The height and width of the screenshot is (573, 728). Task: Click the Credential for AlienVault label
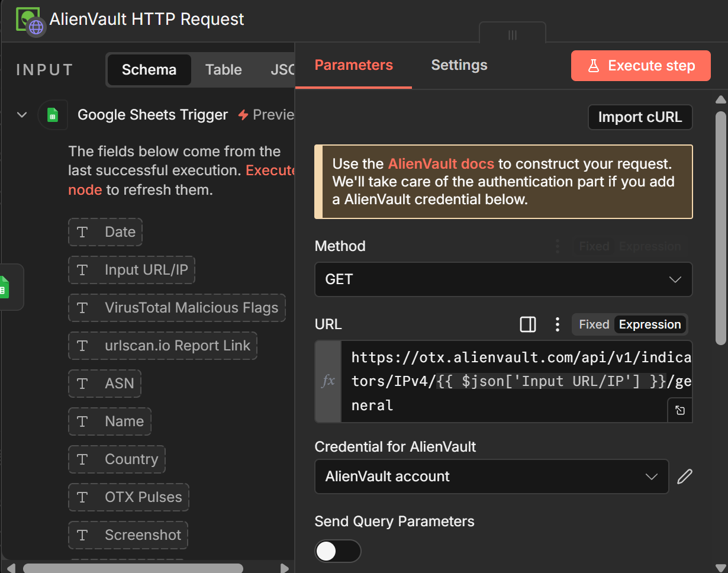pyautogui.click(x=395, y=446)
